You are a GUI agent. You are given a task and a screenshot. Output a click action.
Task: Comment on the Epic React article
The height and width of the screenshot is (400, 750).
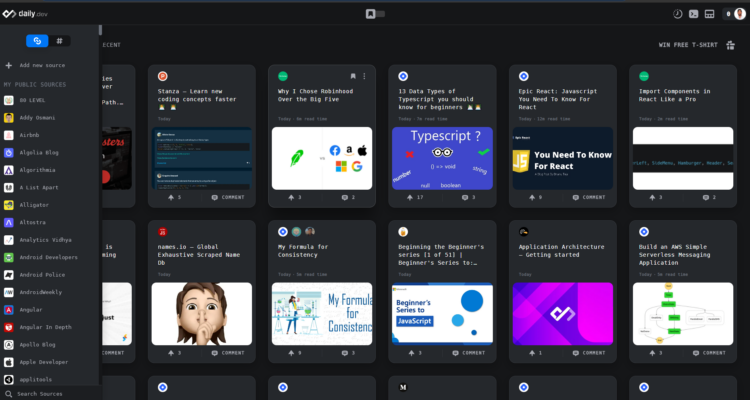(589, 198)
